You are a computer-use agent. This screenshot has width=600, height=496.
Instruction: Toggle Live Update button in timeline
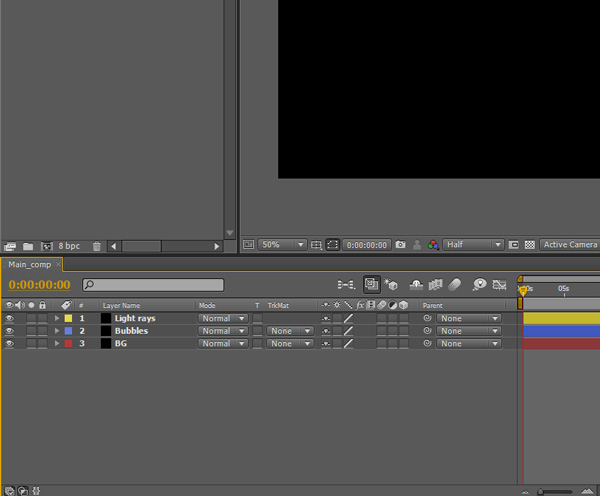(x=372, y=284)
